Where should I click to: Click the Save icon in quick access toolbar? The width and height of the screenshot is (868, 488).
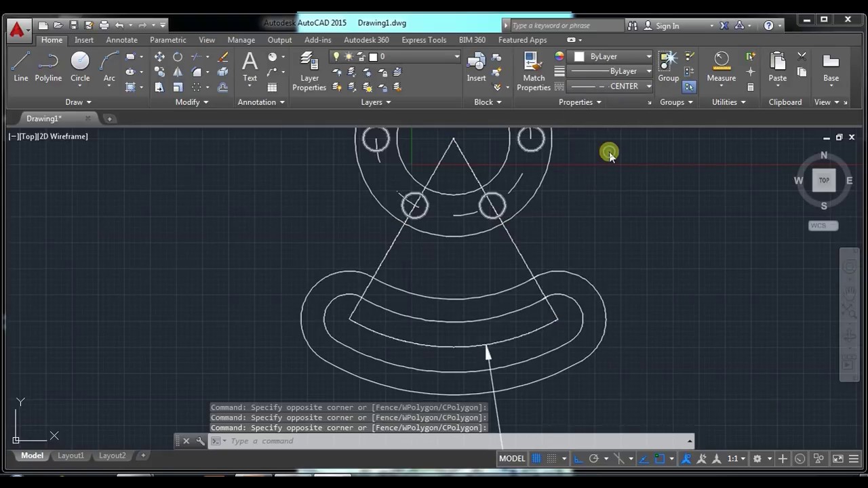tap(73, 25)
